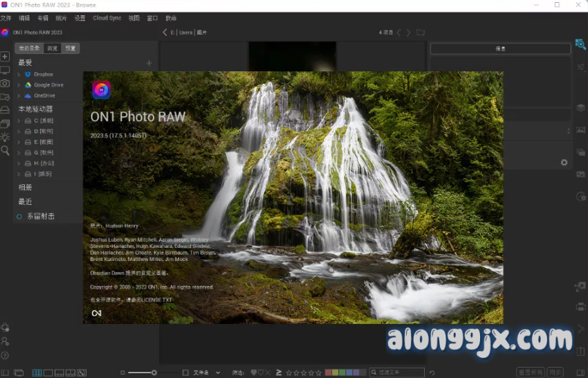Expand the Google Drive folder tree
Image resolution: width=588 pixels, height=378 pixels.
tap(19, 85)
